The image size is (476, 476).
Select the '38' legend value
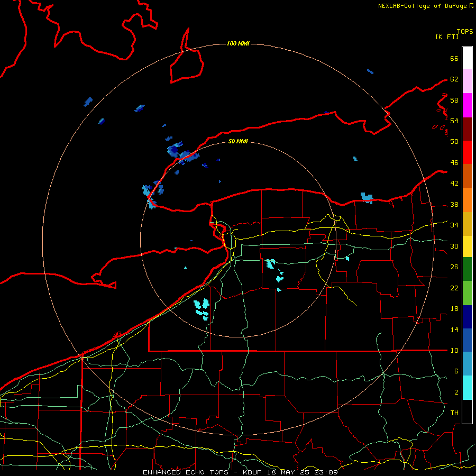(x=454, y=205)
